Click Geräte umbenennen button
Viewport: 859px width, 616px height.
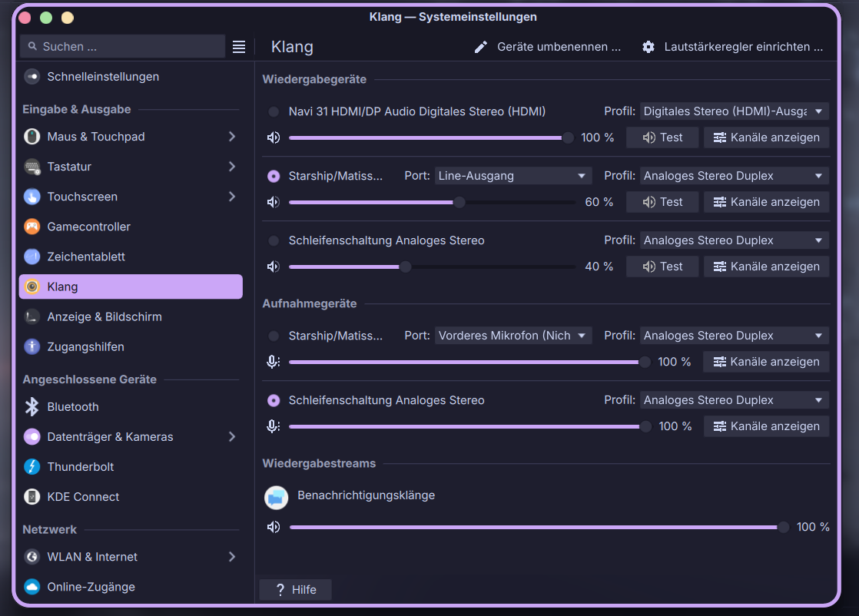[548, 47]
